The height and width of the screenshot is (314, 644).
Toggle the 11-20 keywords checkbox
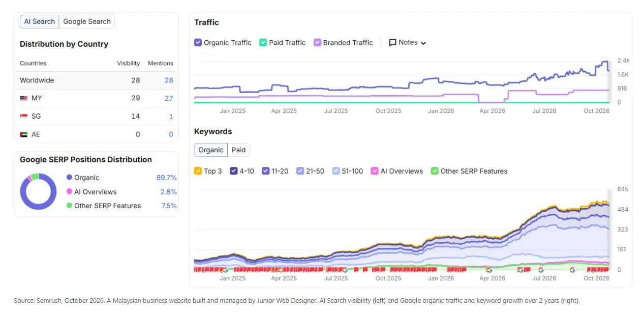[x=266, y=171]
